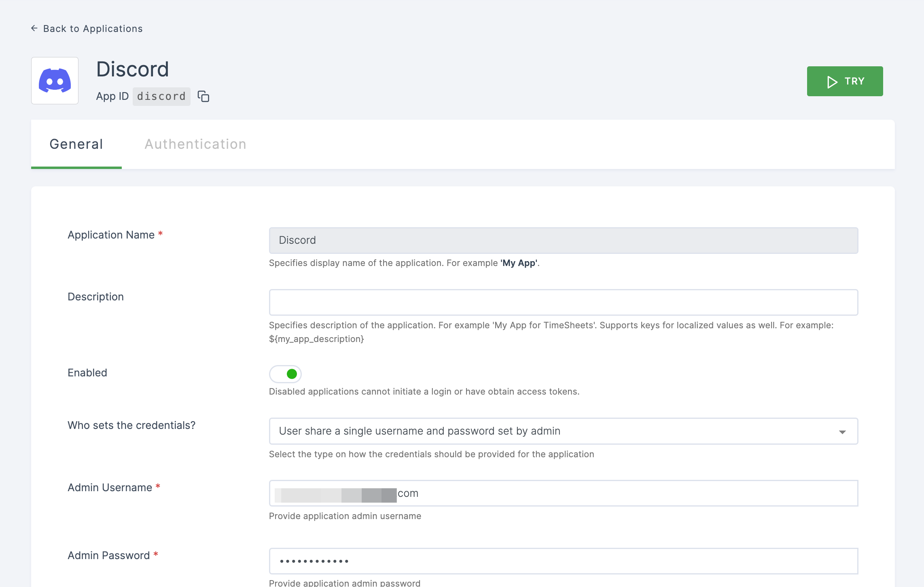This screenshot has width=924, height=587.
Task: Click the Admin Username field
Action: 564,493
